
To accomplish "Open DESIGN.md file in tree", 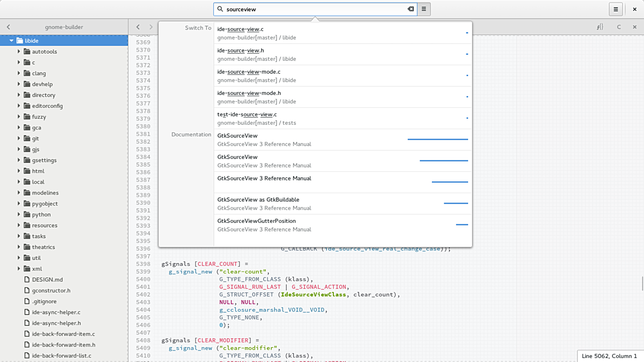I will pos(47,279).
